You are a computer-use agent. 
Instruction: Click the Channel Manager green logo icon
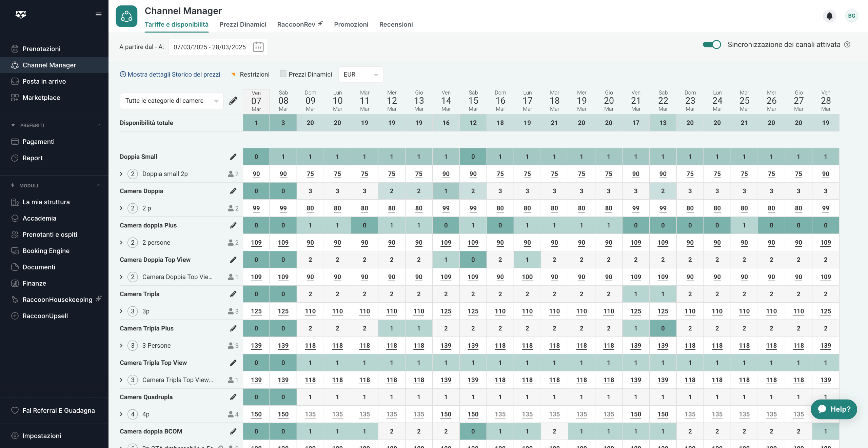126,16
